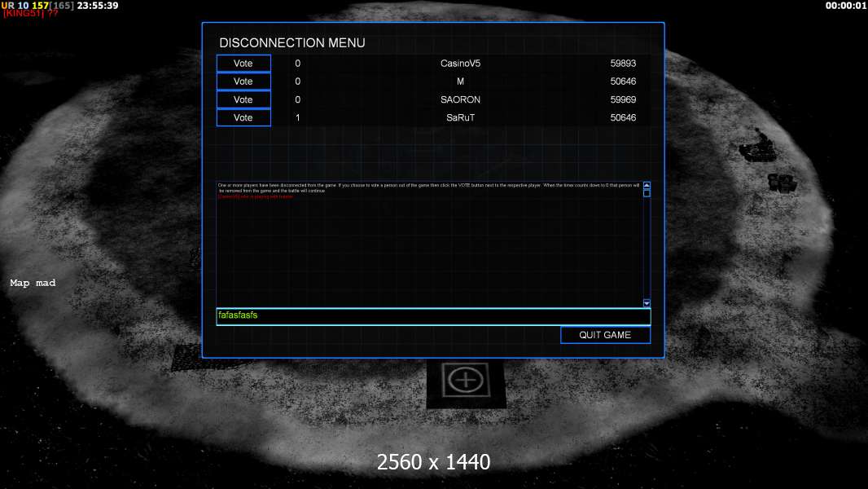Select the player name CasinoV5
Screen dimensions: 868x489
pos(461,63)
